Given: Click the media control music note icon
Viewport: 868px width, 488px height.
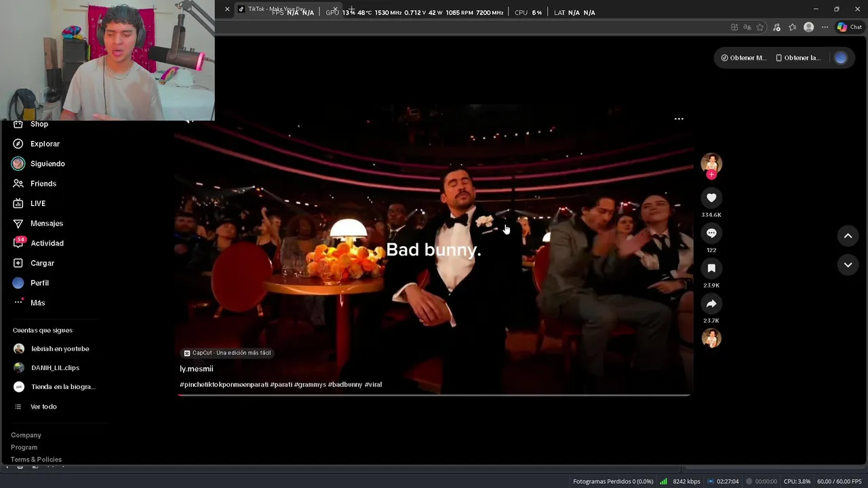Looking at the screenshot, I should [x=776, y=27].
